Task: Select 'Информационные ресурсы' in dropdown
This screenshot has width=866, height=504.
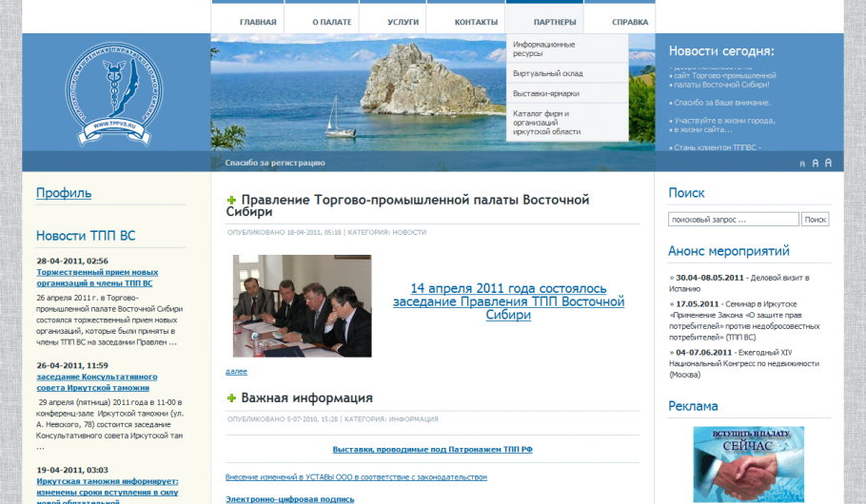Action: tap(543, 48)
